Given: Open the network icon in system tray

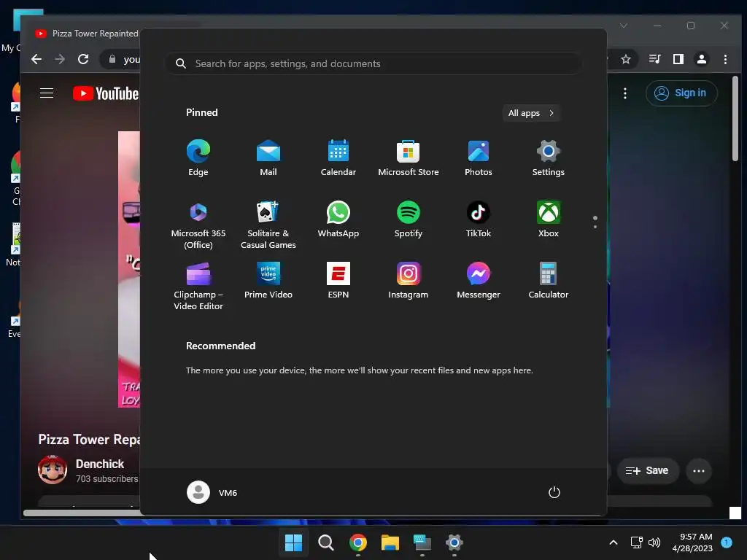Looking at the screenshot, I should 636,542.
